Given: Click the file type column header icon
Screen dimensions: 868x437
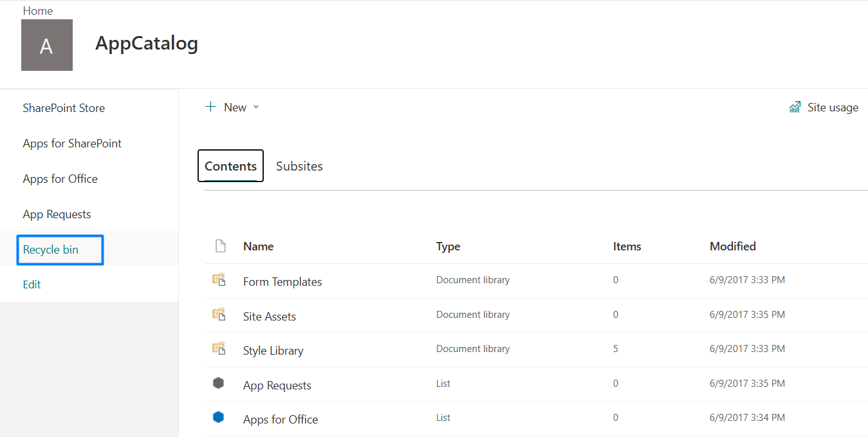Looking at the screenshot, I should pyautogui.click(x=220, y=246).
